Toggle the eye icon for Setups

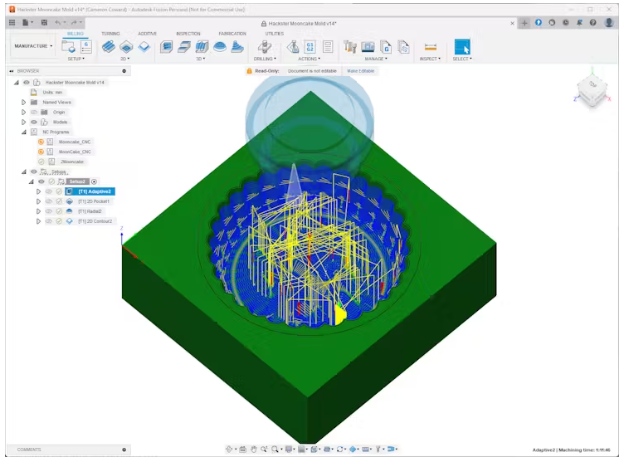(32, 172)
